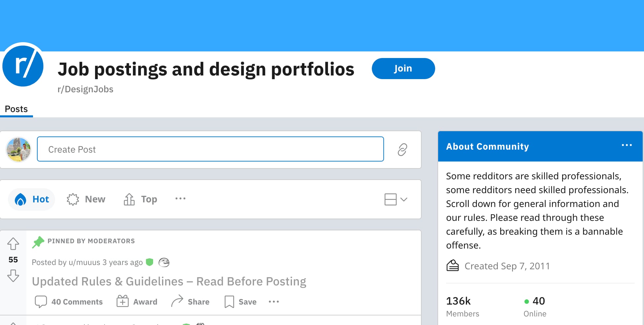The height and width of the screenshot is (325, 644).
Task: Open the Updated Rules & Guidelines post
Action: [x=169, y=281]
